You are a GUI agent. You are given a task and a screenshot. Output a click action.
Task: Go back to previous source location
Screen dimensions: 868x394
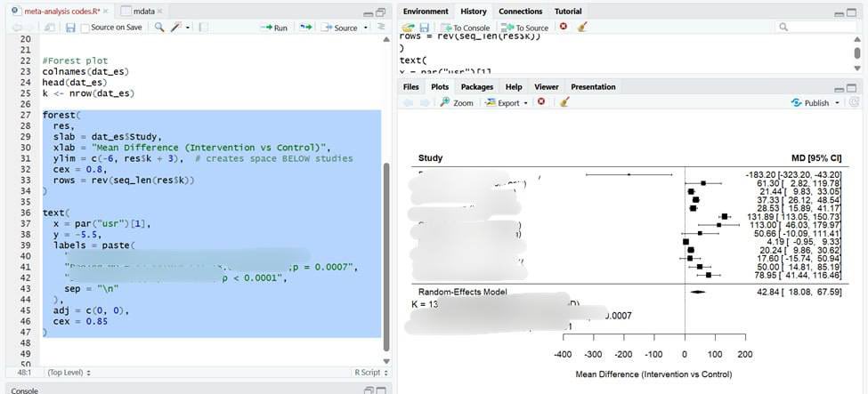[17, 27]
